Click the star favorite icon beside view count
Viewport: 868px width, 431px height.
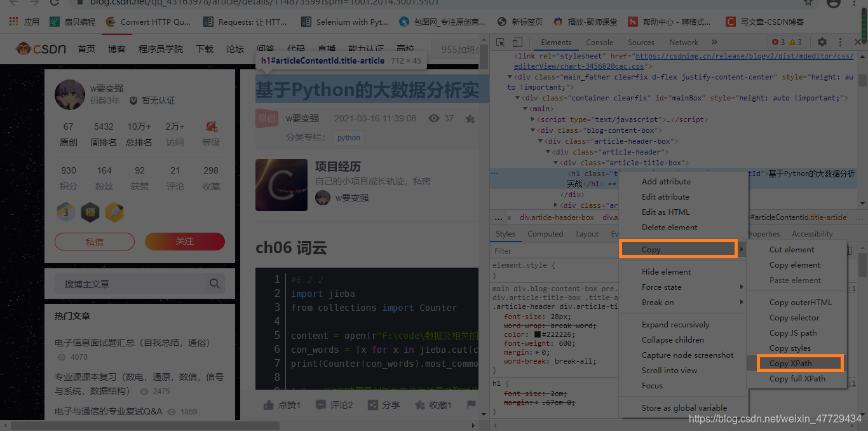[470, 119]
